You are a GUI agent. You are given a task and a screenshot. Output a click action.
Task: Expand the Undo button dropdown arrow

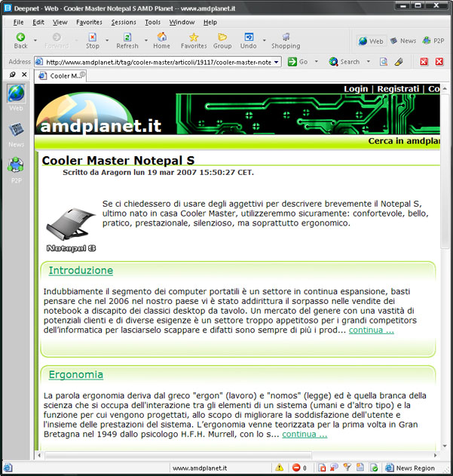(x=265, y=41)
